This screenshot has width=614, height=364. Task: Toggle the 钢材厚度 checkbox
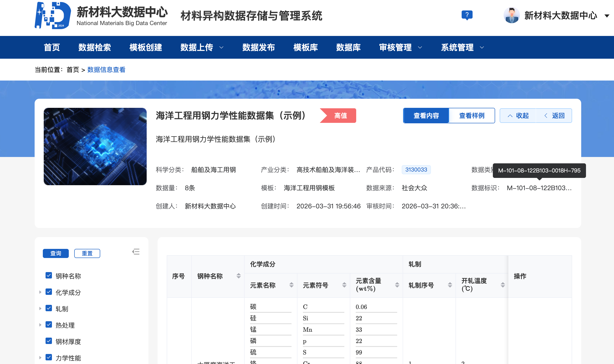[x=49, y=341]
